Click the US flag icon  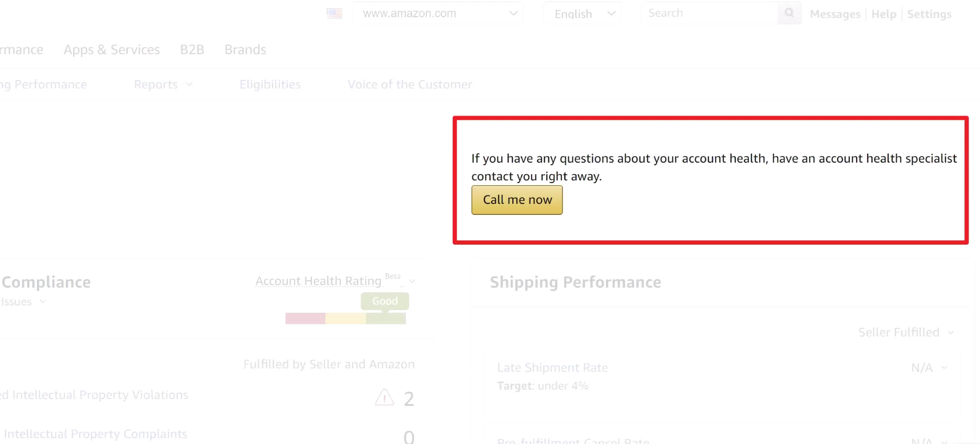coord(334,14)
